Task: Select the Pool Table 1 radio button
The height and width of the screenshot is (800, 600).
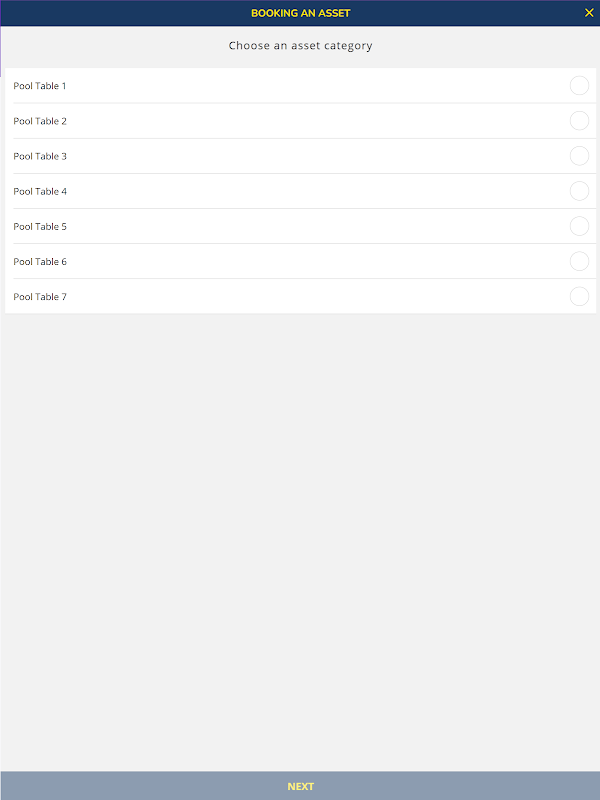Action: click(x=579, y=86)
